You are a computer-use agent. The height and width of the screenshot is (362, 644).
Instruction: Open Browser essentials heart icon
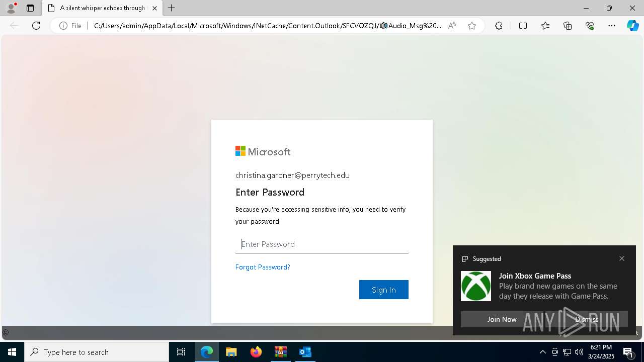tap(590, 26)
